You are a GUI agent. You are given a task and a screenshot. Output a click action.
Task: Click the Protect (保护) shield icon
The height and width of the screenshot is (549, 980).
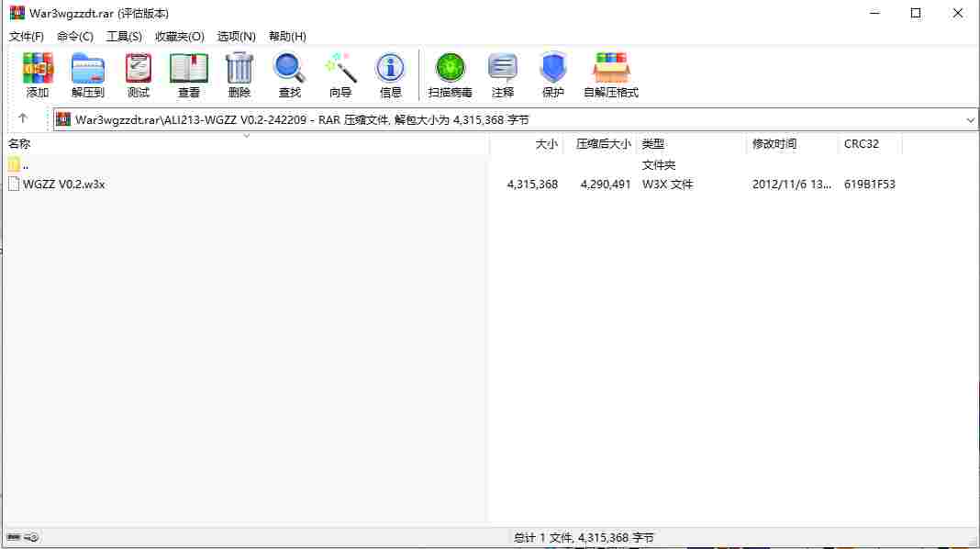pyautogui.click(x=553, y=75)
